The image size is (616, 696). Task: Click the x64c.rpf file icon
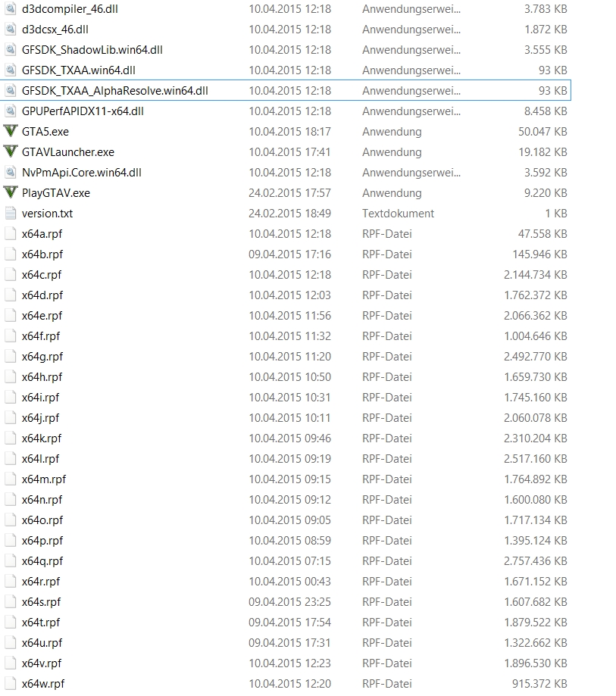point(10,274)
